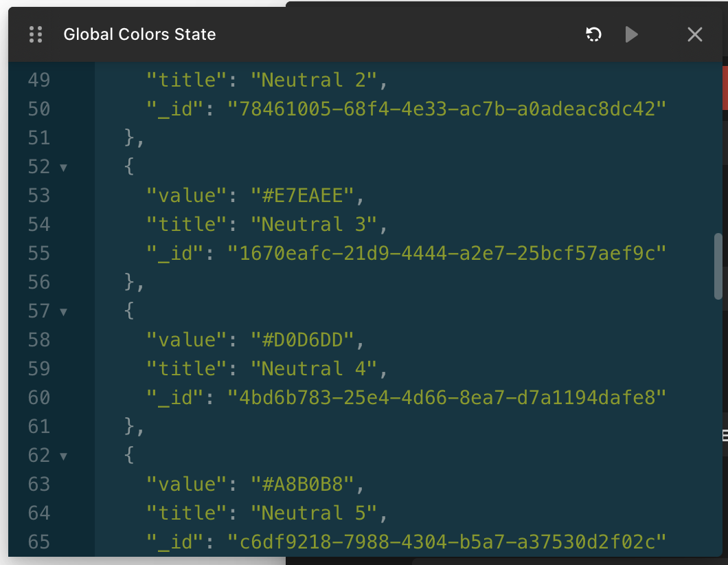The height and width of the screenshot is (565, 728).
Task: Close the Global Colors State panel
Action: pyautogui.click(x=695, y=34)
